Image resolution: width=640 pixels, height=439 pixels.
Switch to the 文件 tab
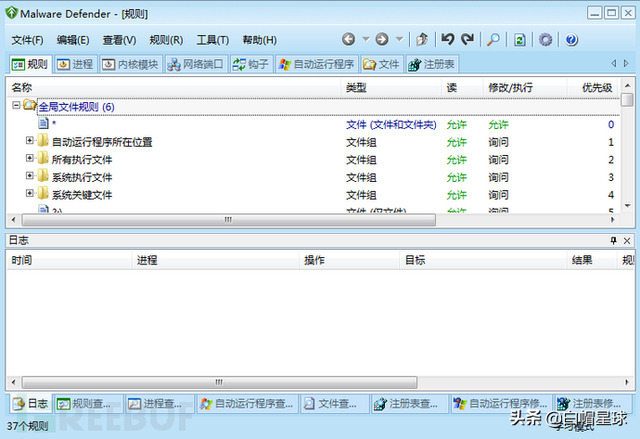(382, 64)
